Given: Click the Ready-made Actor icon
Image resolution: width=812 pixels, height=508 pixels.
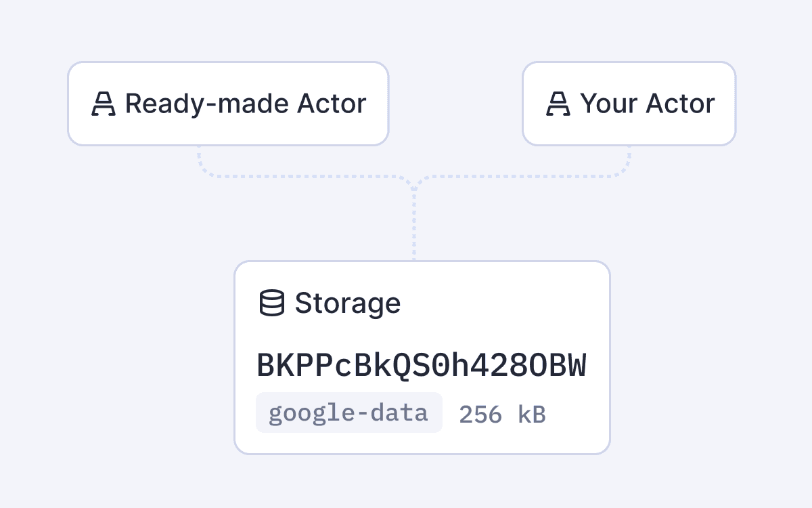Looking at the screenshot, I should pos(104,104).
